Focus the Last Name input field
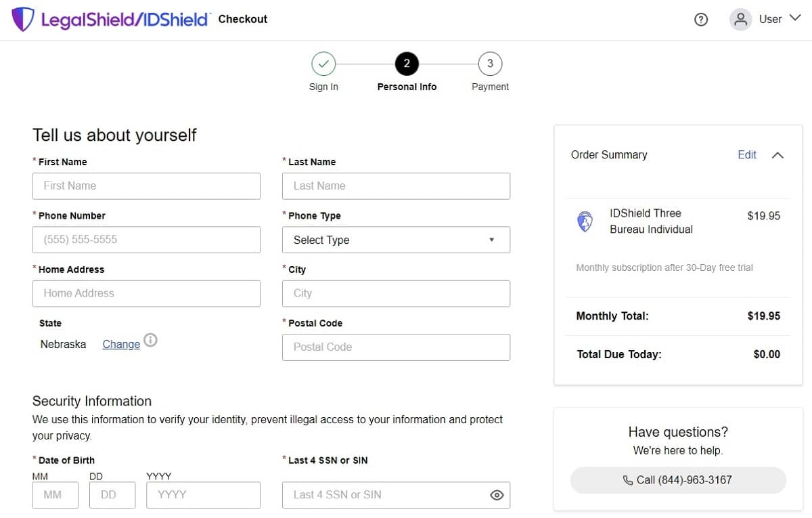812x518 pixels. coord(396,186)
